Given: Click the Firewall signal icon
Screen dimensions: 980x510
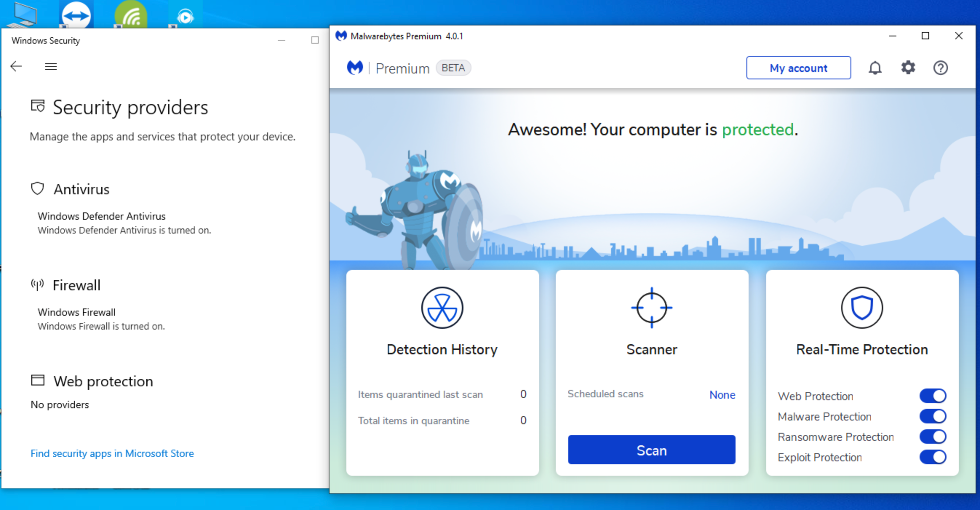Looking at the screenshot, I should [37, 284].
